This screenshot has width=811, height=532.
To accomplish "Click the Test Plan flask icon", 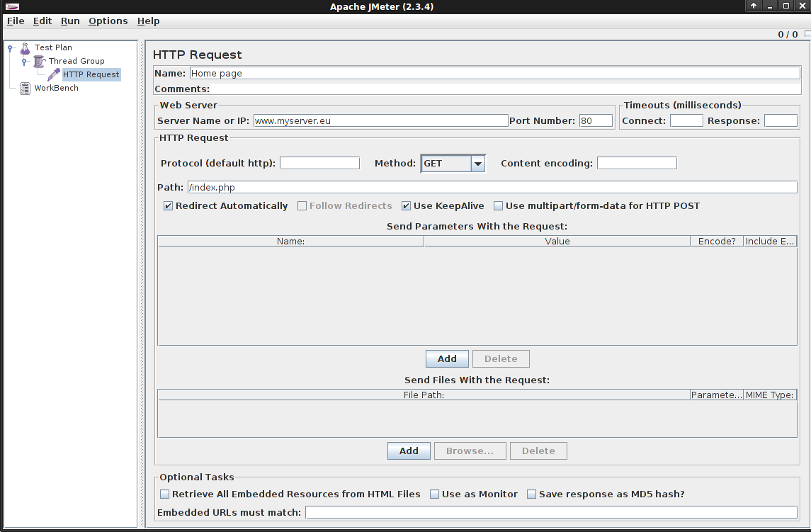I will [25, 49].
